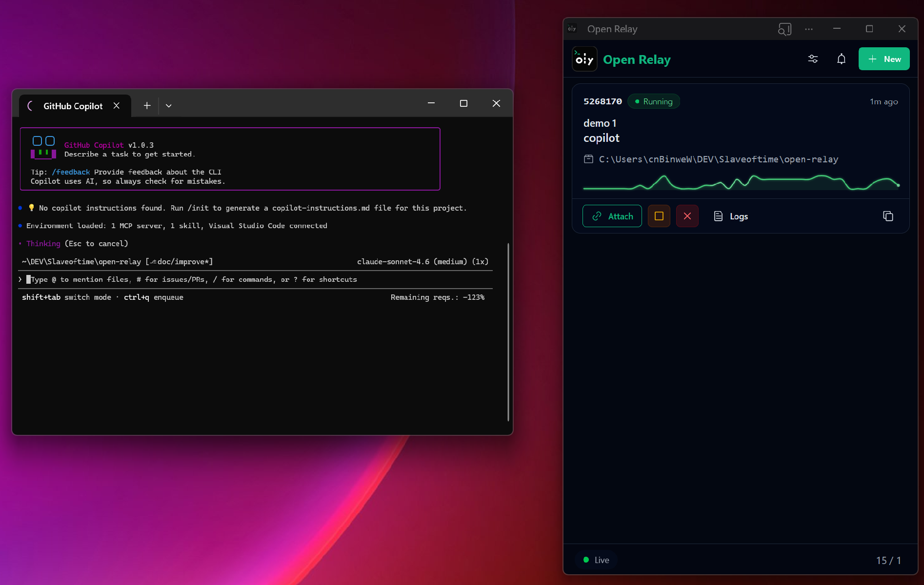Click the Live status indicator
The width and height of the screenshot is (924, 585).
[596, 560]
